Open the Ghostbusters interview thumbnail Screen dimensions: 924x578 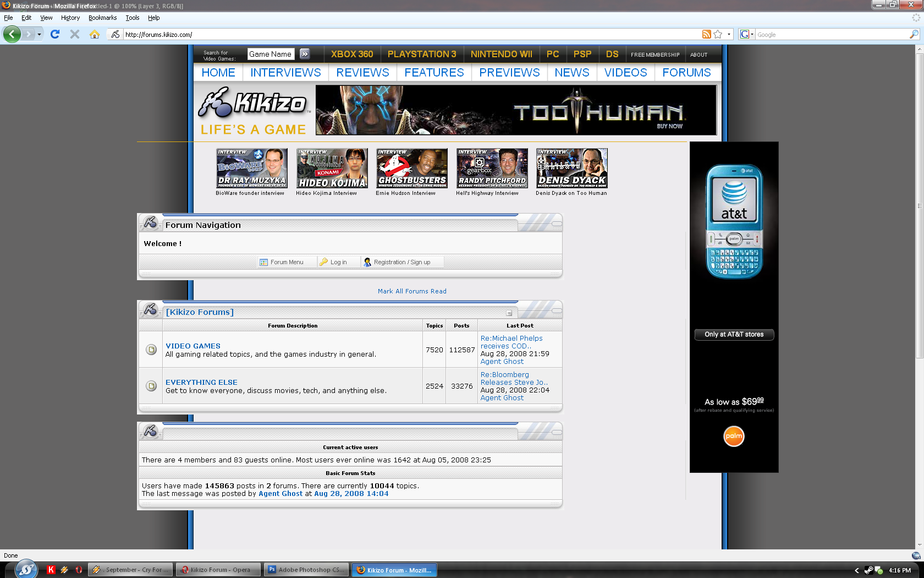(x=412, y=168)
